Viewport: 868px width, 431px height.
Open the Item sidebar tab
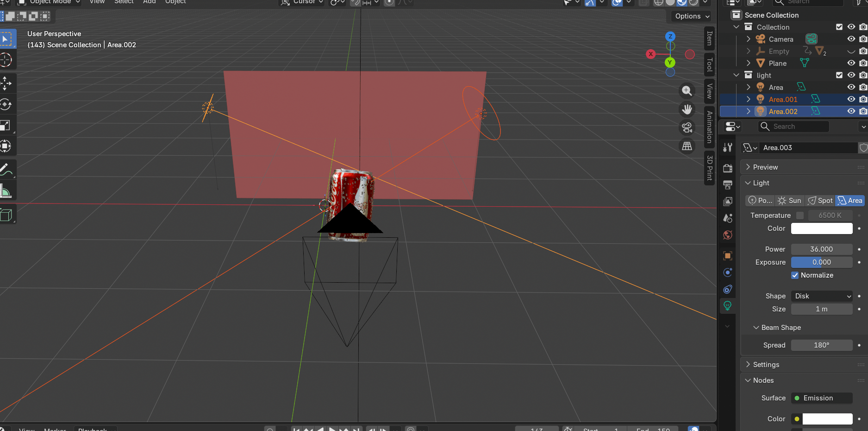(x=709, y=38)
